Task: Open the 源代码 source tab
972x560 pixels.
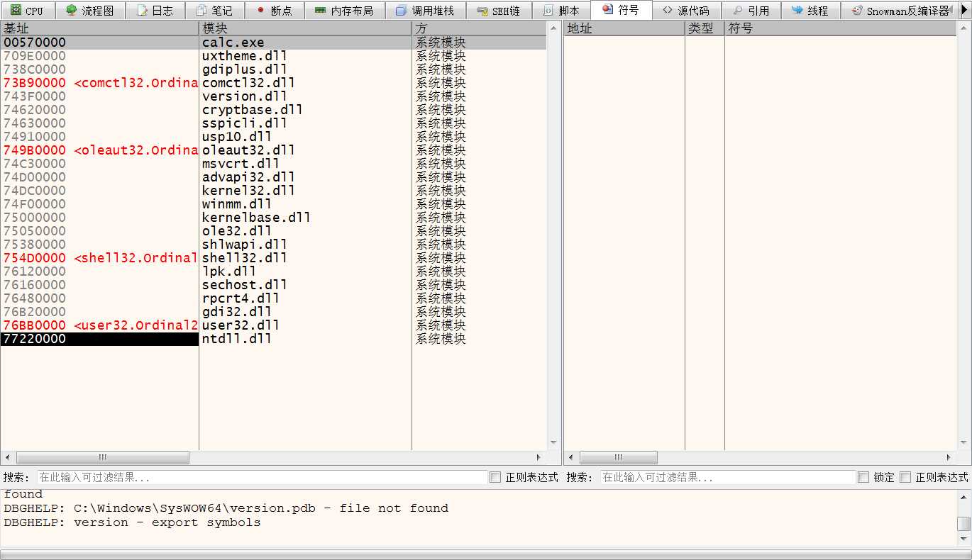Action: (686, 10)
